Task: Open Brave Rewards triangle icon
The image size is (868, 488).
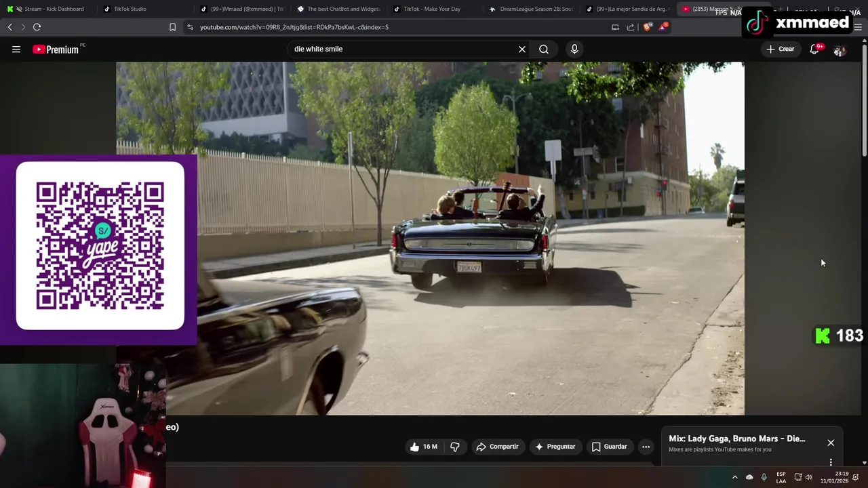Action: click(663, 27)
